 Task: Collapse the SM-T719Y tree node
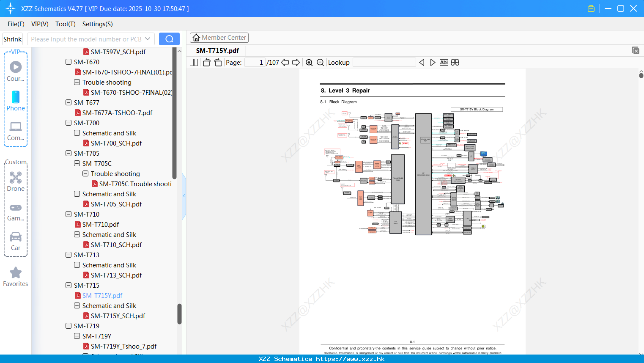coord(77,336)
